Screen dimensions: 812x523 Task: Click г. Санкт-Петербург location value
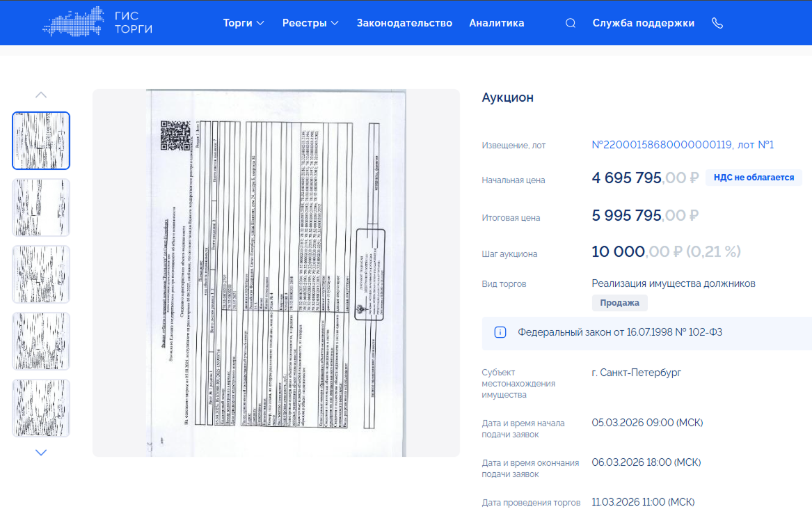(637, 372)
